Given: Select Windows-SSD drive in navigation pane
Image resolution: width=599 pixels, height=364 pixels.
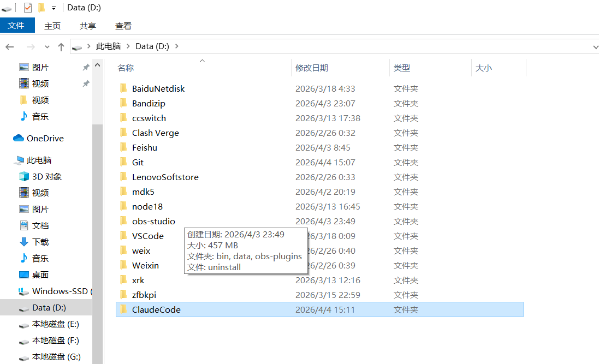Looking at the screenshot, I should (x=60, y=291).
